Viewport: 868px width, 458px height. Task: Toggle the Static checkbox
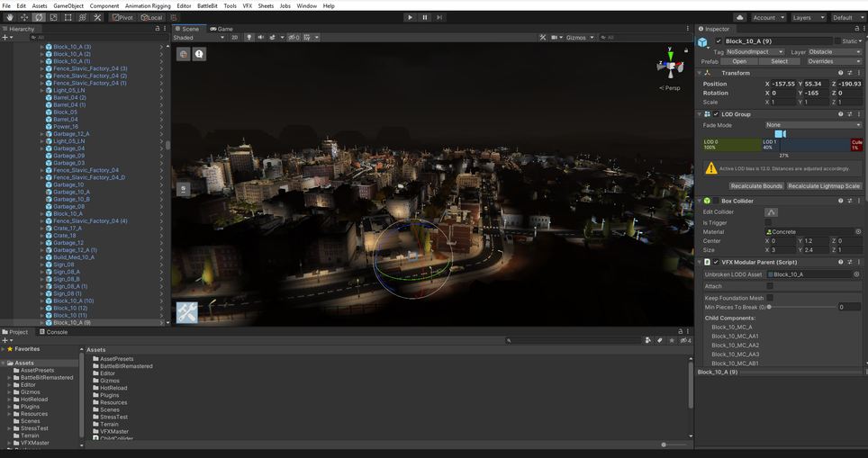coord(838,41)
